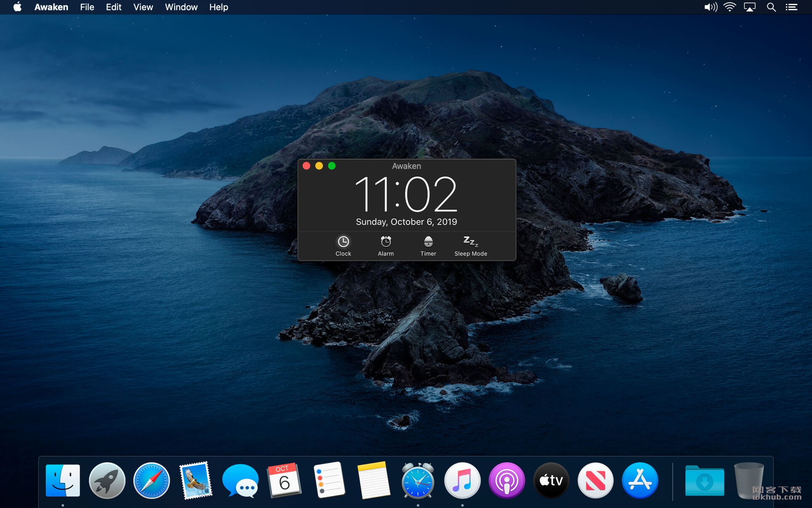
Task: Activate Sleep Mode in Awaken
Action: [x=471, y=246]
